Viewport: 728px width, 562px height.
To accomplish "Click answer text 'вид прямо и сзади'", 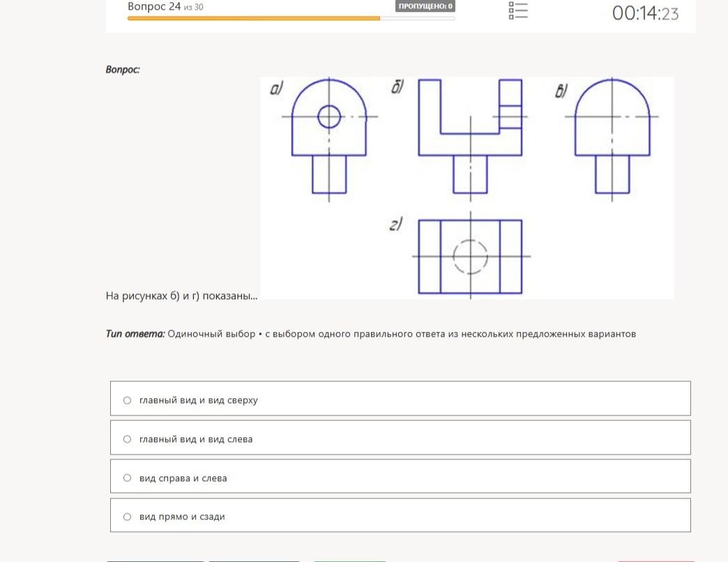I will [182, 517].
